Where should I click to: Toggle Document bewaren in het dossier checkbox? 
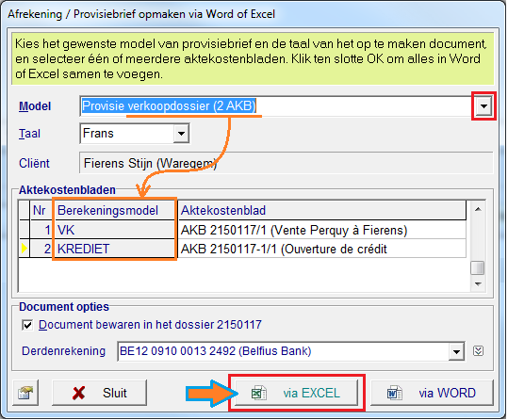tap(27, 325)
